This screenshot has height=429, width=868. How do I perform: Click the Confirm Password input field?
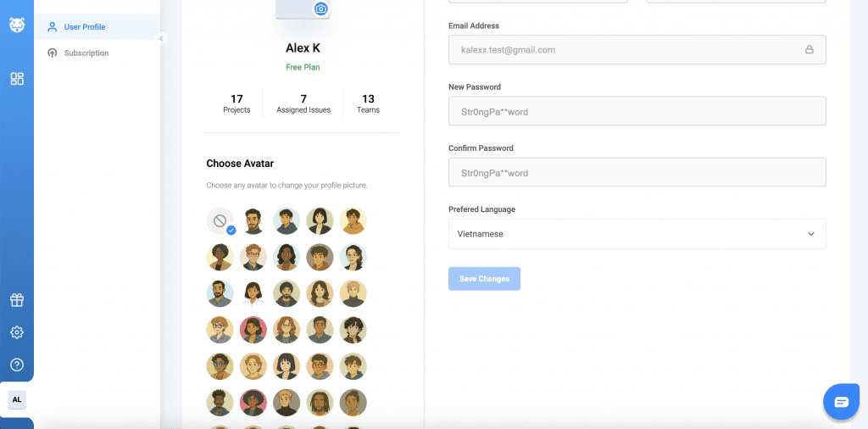click(637, 172)
